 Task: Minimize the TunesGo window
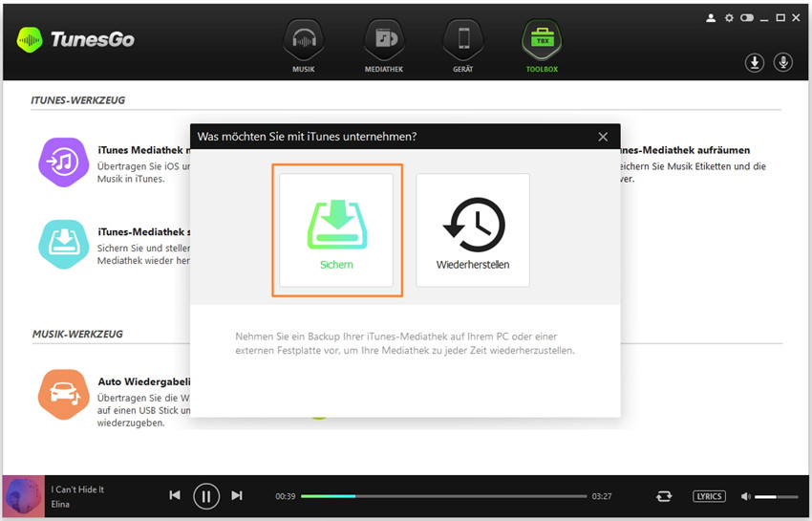pyautogui.click(x=764, y=19)
